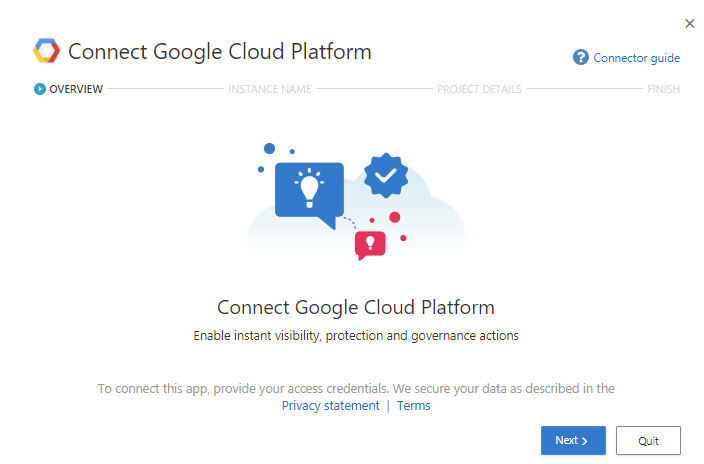This screenshot has height=464, width=704.
Task: Click the Google Cloud Platform hexagon logo
Action: (46, 51)
